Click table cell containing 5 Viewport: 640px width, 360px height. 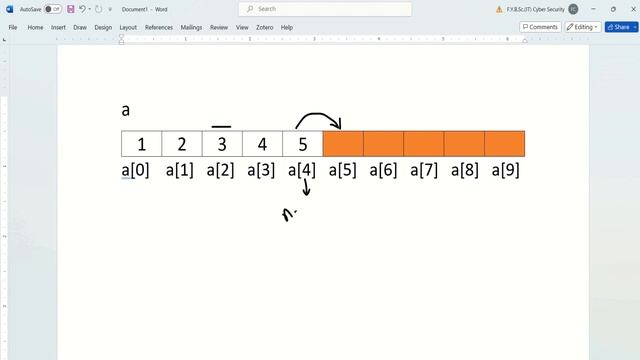pyautogui.click(x=303, y=144)
